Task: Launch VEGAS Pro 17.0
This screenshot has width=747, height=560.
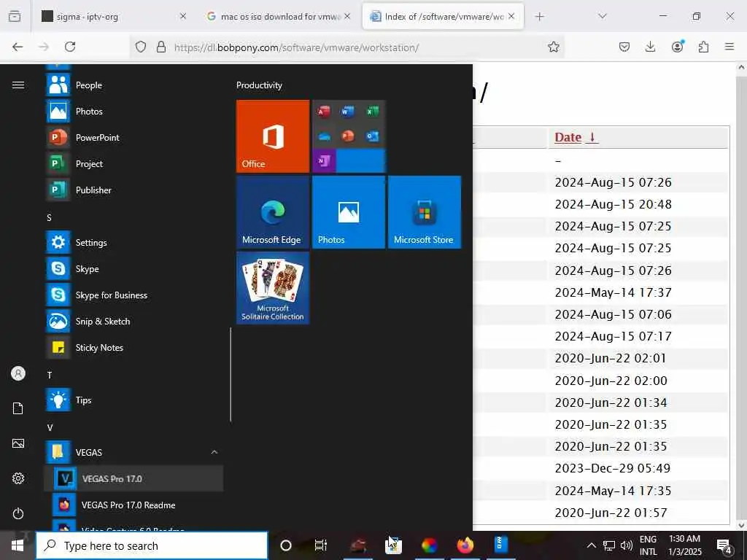Action: click(x=134, y=478)
